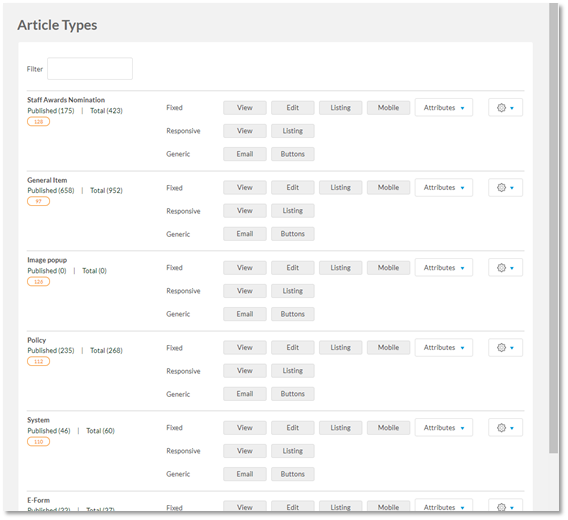The image size is (568, 520).
Task: Click Generic Buttons for Staff Awards Nomination
Action: click(x=293, y=154)
